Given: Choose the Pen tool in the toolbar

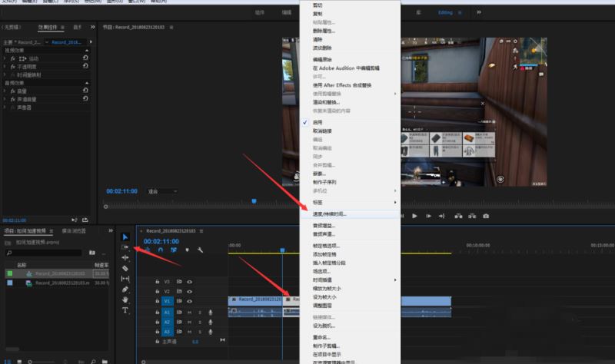Looking at the screenshot, I should (125, 290).
